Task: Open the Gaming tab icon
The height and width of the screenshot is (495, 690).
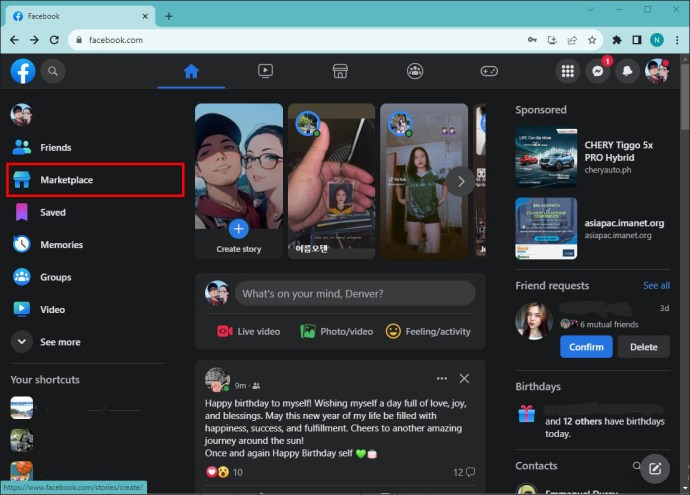Action: tap(489, 71)
